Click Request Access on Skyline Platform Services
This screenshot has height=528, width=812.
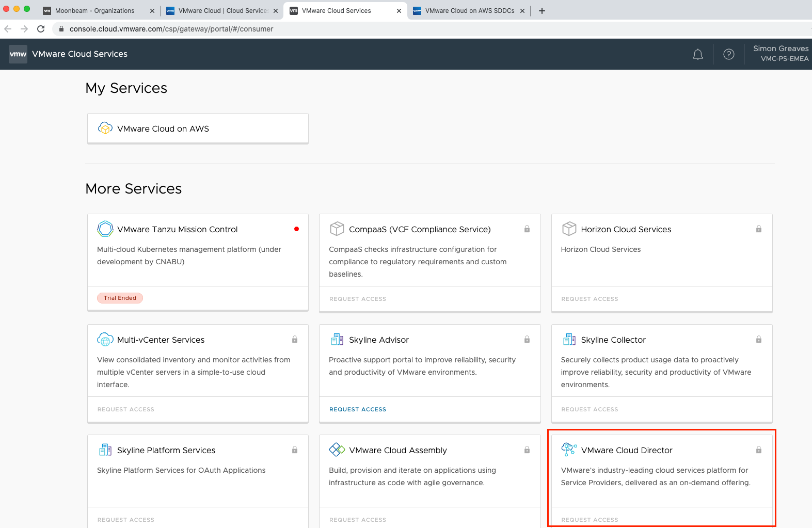tap(126, 520)
